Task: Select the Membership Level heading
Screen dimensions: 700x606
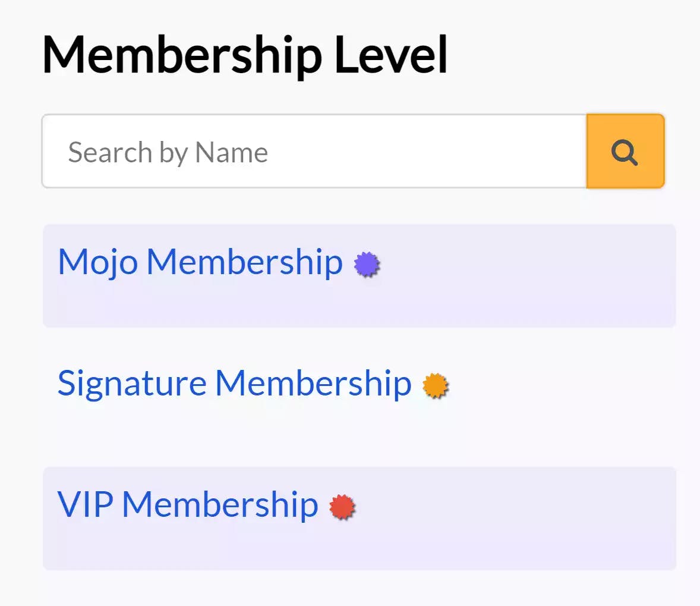Action: [245, 55]
